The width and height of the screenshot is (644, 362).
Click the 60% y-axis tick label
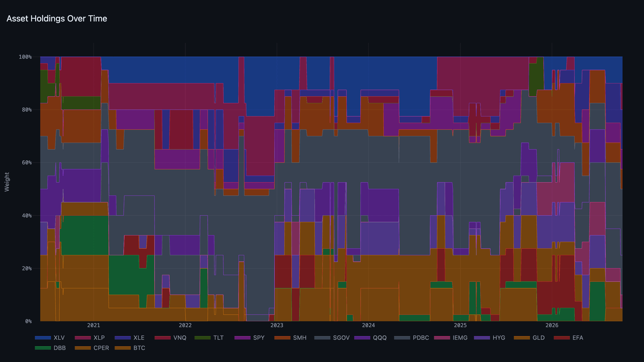27,162
